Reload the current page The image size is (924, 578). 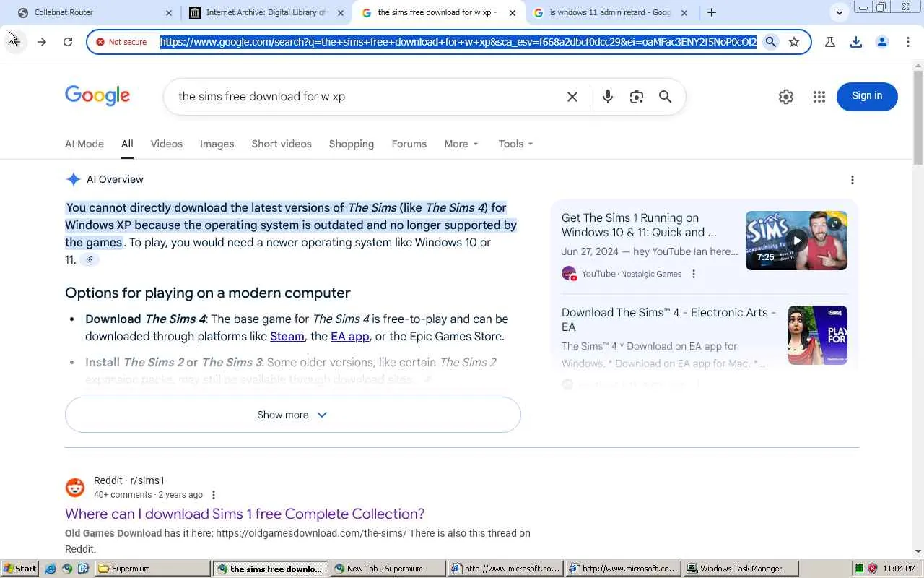coord(68,42)
